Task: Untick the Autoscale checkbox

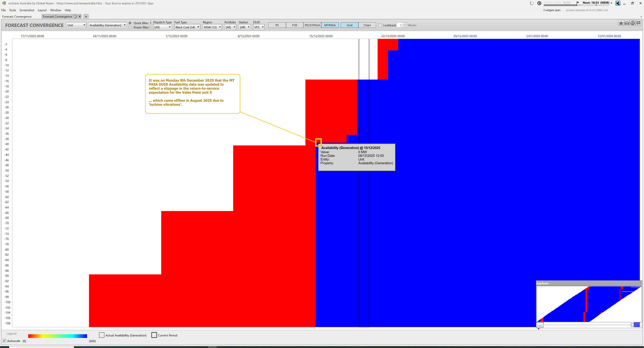Action: (5, 341)
